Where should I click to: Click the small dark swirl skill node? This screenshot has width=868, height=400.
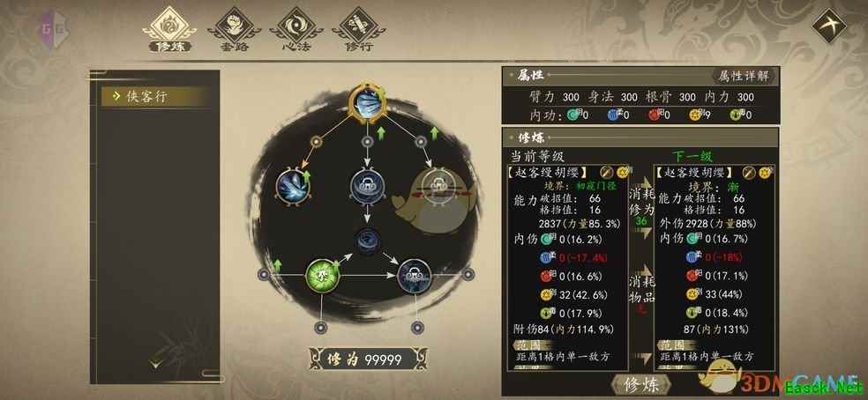[x=367, y=241]
